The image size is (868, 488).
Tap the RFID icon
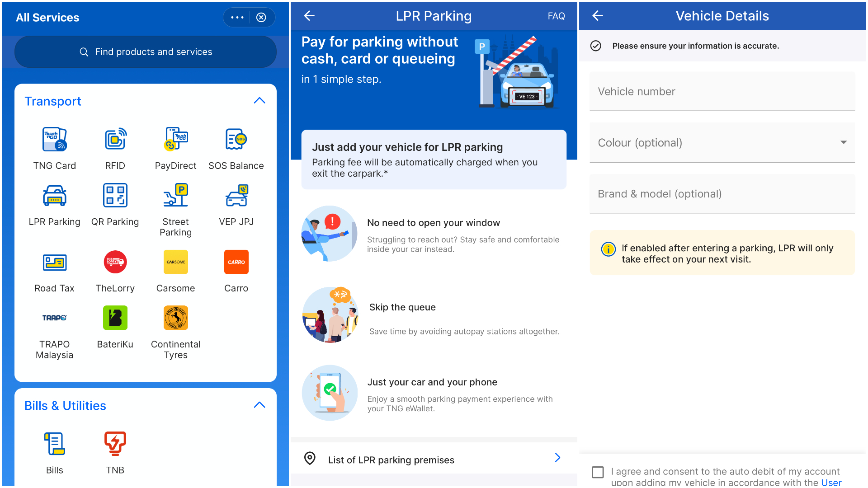[115, 140]
